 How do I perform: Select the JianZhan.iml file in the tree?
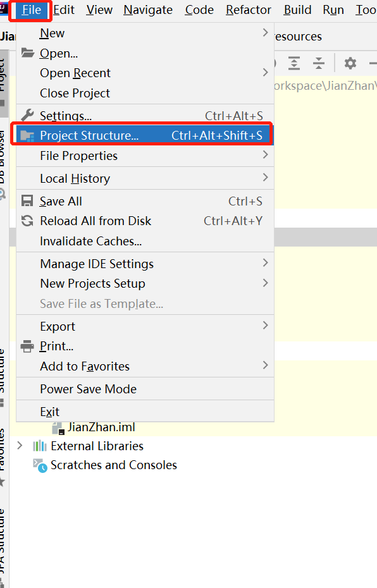108,427
